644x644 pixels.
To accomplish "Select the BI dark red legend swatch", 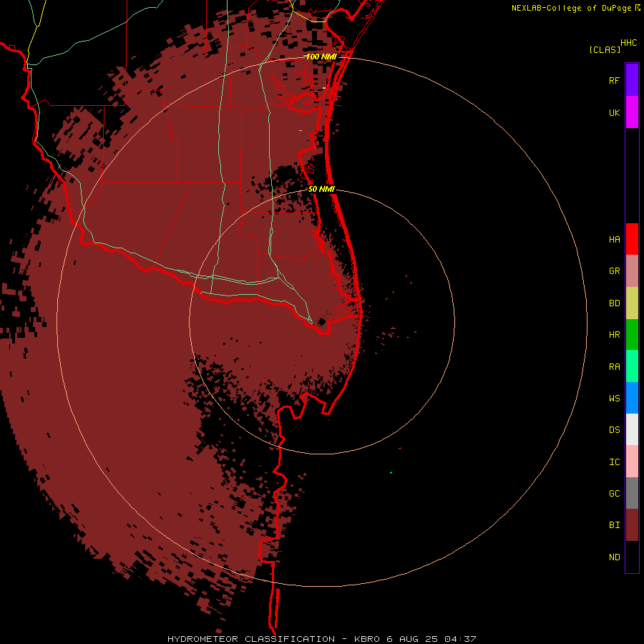I will coord(632,525).
